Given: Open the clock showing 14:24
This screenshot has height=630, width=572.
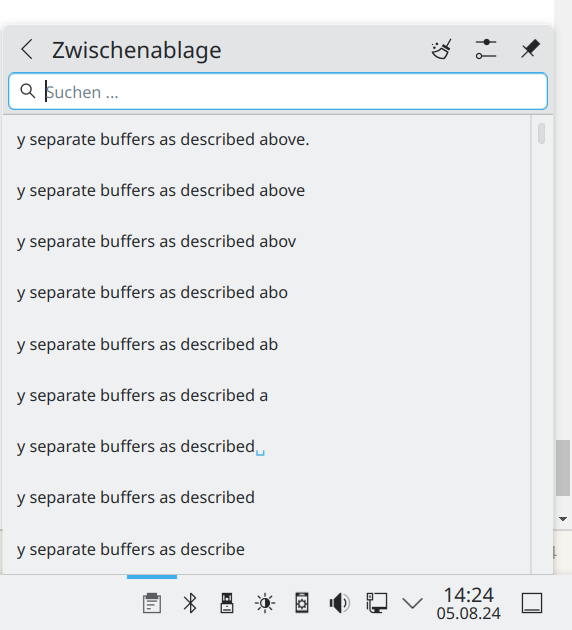Looking at the screenshot, I should click(x=468, y=603).
